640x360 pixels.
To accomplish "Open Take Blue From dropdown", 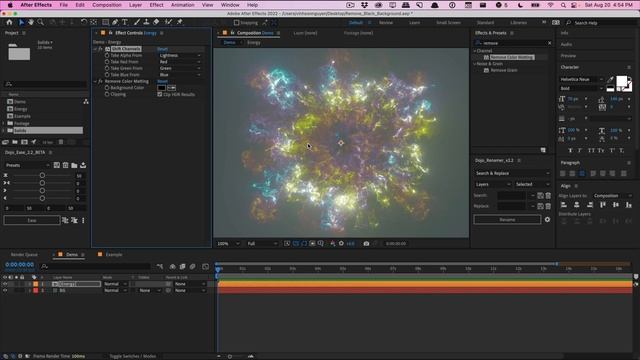I will click(x=180, y=75).
